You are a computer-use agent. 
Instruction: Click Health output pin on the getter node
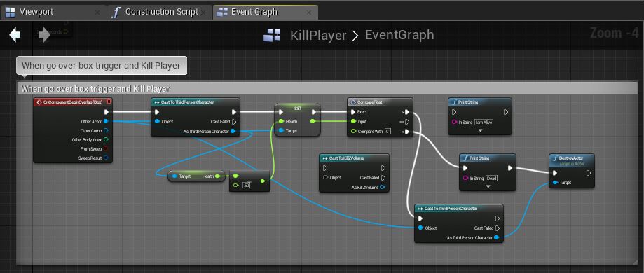point(218,176)
